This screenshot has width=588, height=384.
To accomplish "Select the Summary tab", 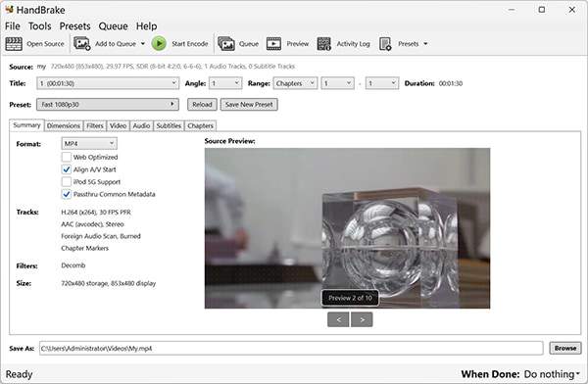I will coord(26,125).
